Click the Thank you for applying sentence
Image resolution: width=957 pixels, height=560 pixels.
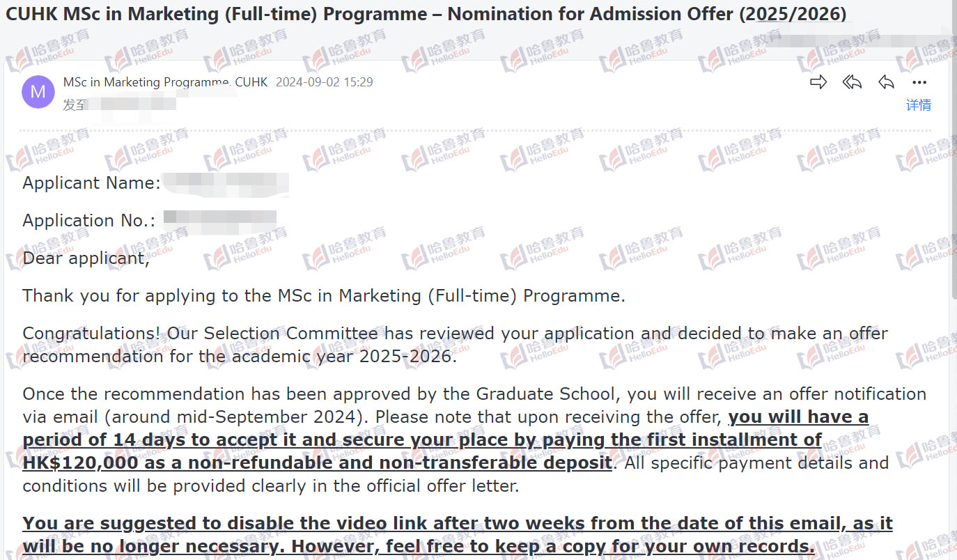324,296
